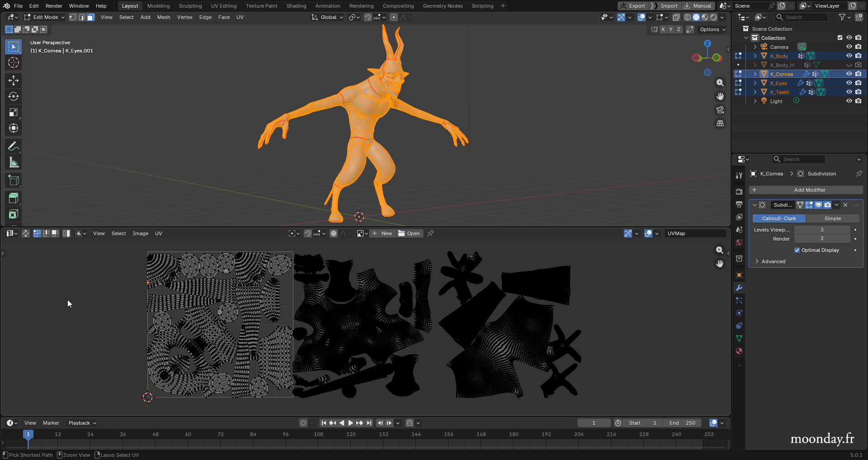This screenshot has height=460, width=868.
Task: Open the Material properties tab
Action: click(739, 351)
